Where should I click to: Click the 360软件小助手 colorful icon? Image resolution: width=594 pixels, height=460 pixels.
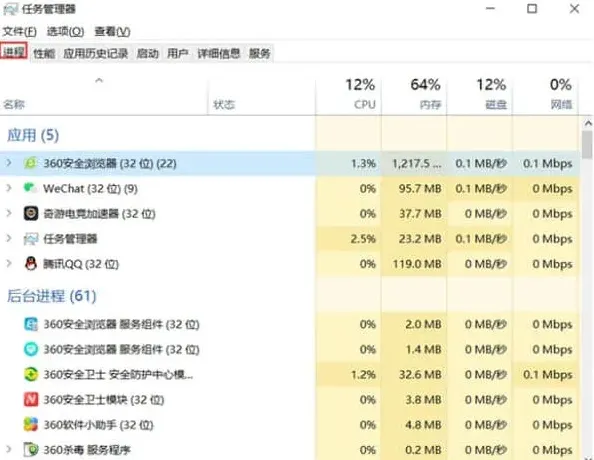(31, 425)
